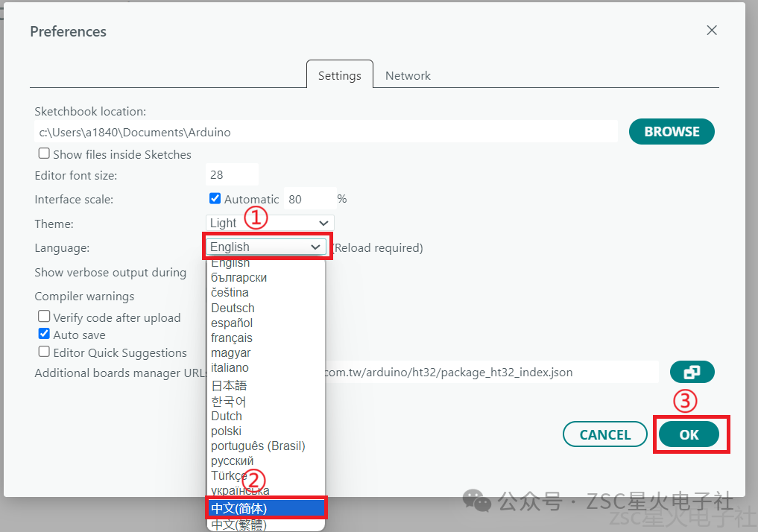
Task: Select български from language list
Action: click(266, 278)
